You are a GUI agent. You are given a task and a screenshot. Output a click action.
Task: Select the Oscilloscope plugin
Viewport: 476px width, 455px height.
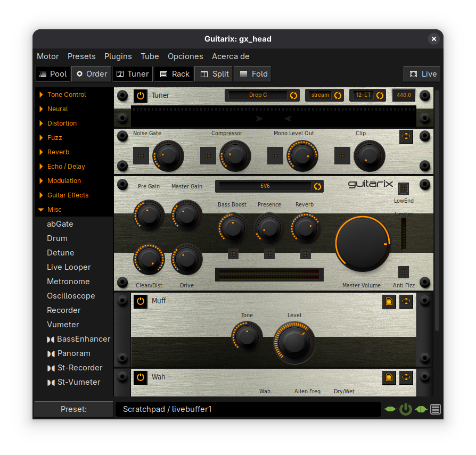(71, 296)
